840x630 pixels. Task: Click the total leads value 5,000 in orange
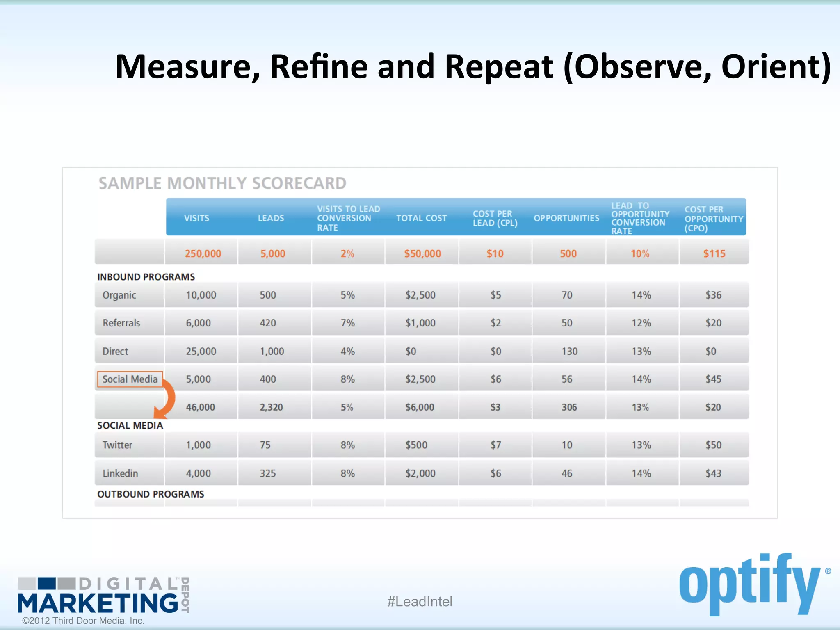pyautogui.click(x=273, y=253)
